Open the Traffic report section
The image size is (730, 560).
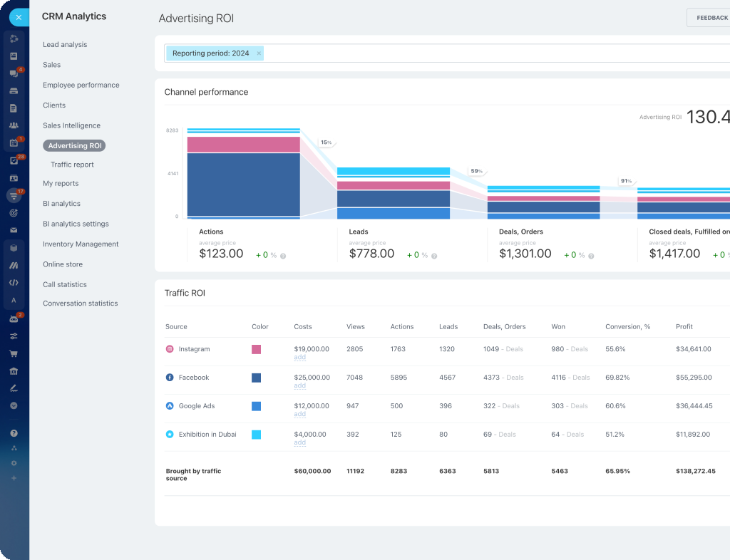tap(71, 164)
